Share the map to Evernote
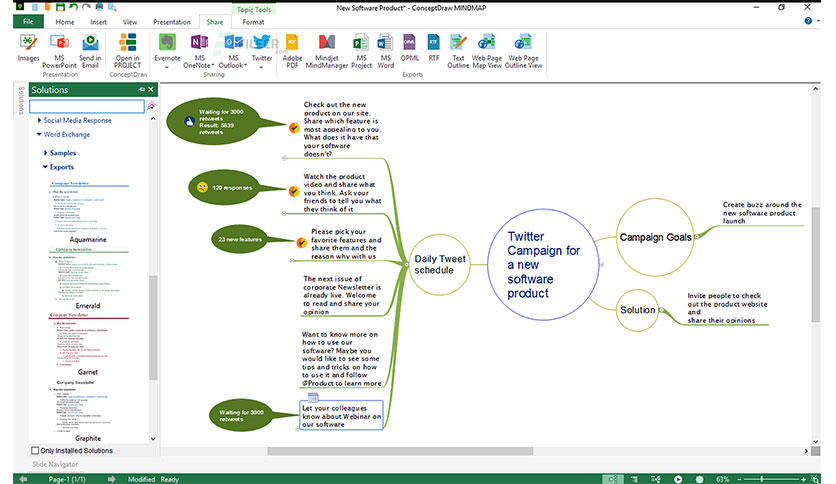836x484 pixels. [x=167, y=48]
